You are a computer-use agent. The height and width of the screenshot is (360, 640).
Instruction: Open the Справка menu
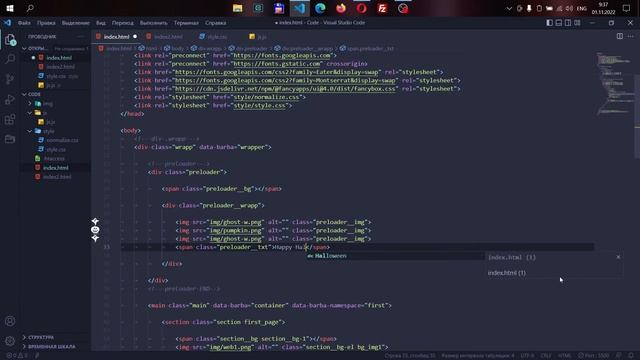pos(216,23)
